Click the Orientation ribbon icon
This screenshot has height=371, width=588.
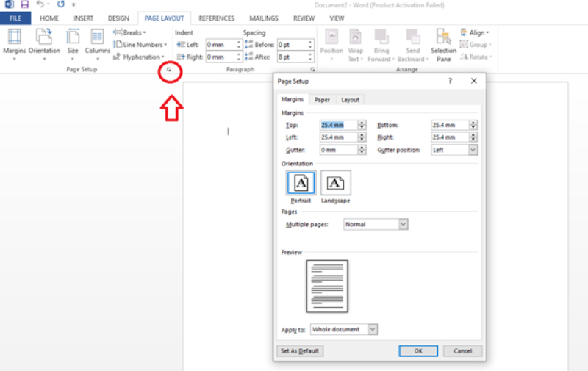[x=44, y=42]
